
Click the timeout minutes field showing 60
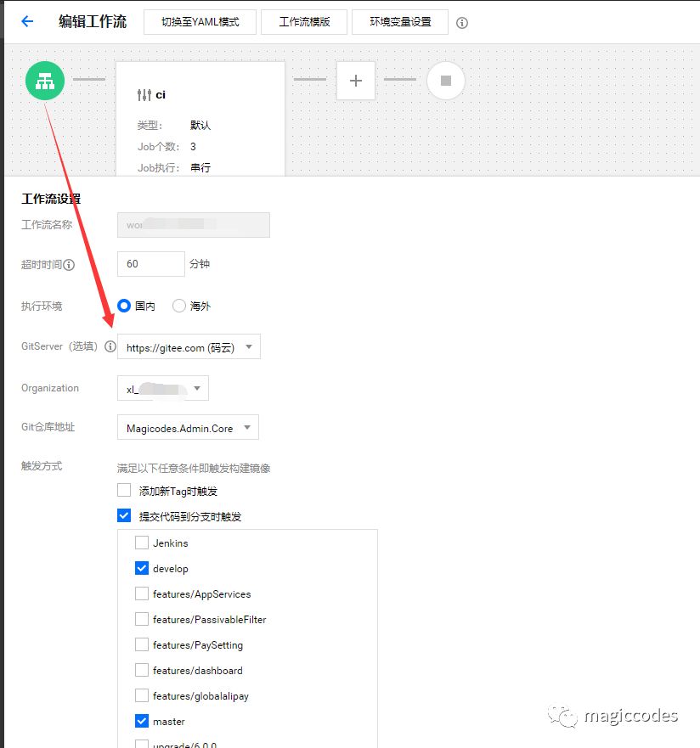click(x=150, y=264)
